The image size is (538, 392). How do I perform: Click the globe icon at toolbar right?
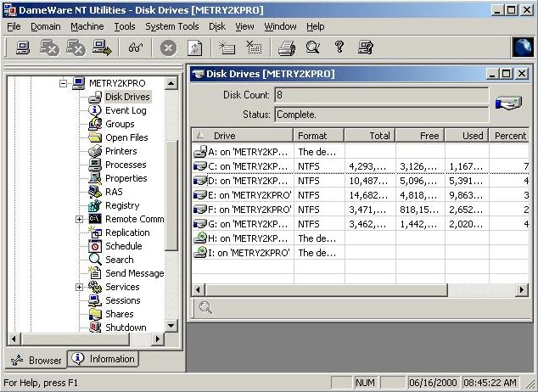pyautogui.click(x=523, y=48)
